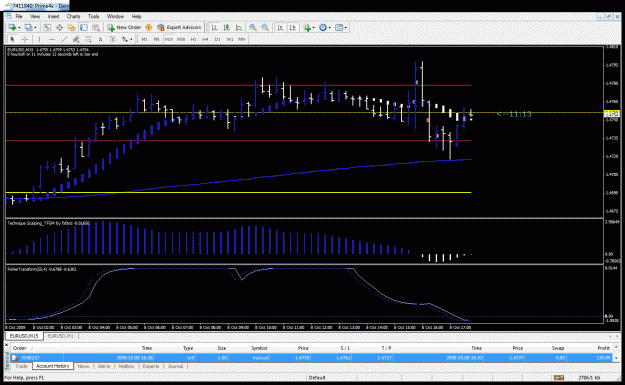Switch timeframe to MN
The image size is (625, 385).
242,39
